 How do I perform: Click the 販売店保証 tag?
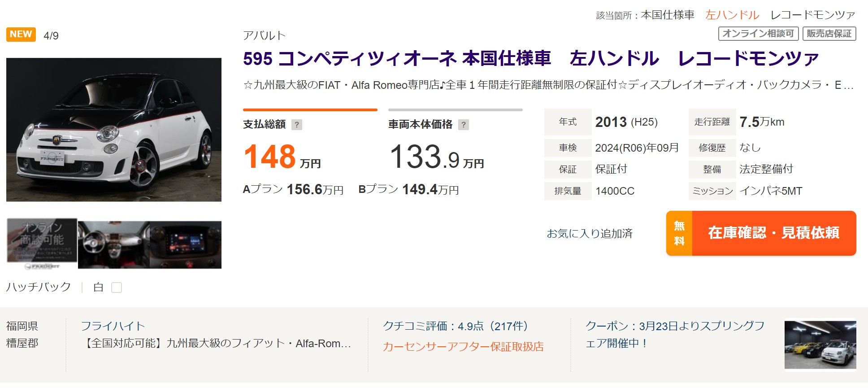pyautogui.click(x=829, y=34)
